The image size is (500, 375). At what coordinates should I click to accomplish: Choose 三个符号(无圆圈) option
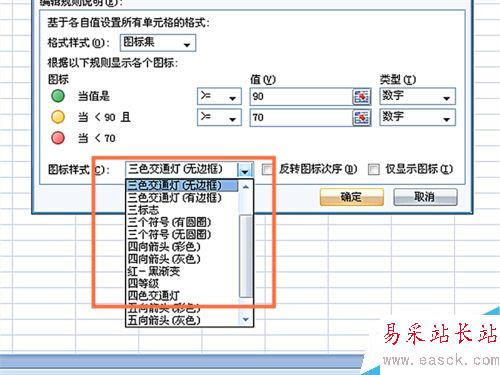[x=182, y=235]
